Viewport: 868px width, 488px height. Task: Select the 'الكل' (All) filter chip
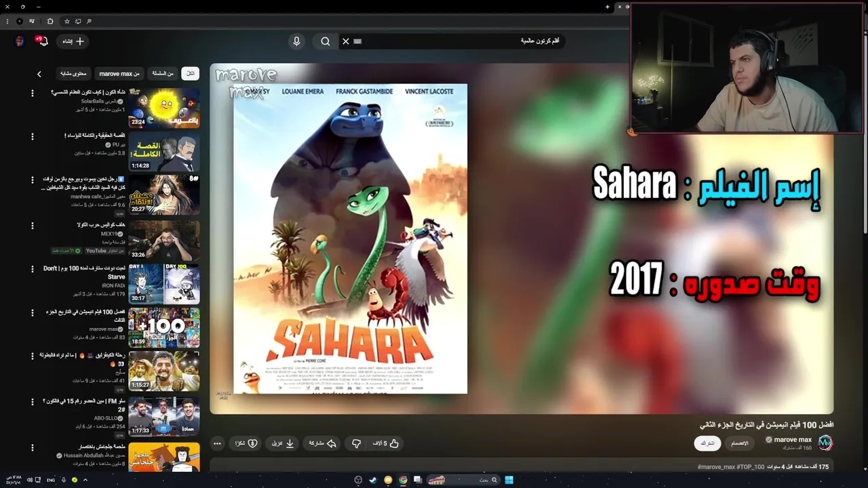(191, 73)
